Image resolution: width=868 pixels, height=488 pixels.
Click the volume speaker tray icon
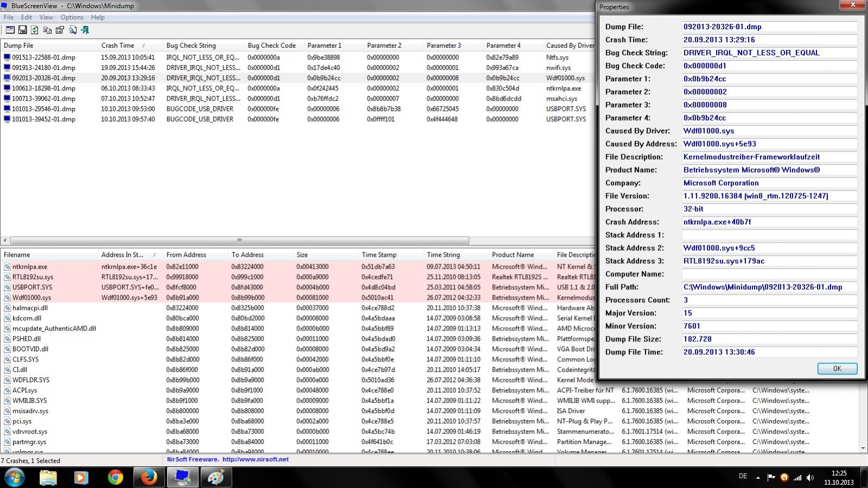point(810,478)
